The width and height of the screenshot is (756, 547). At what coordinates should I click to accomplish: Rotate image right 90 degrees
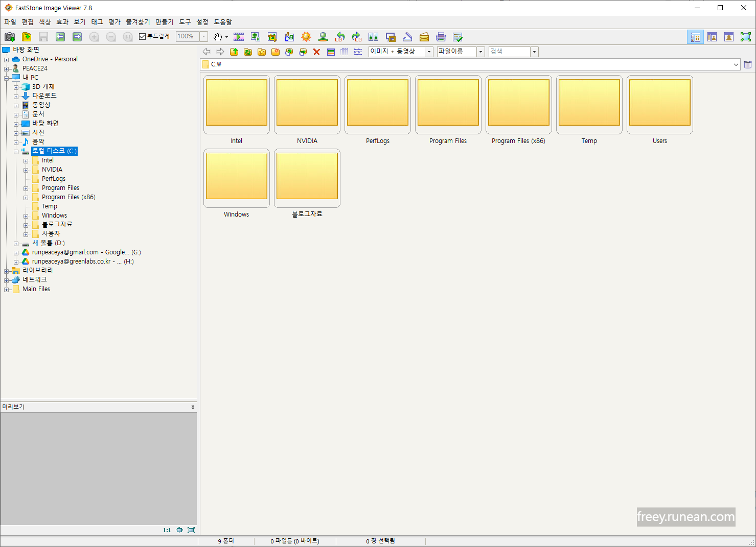pyautogui.click(x=357, y=37)
